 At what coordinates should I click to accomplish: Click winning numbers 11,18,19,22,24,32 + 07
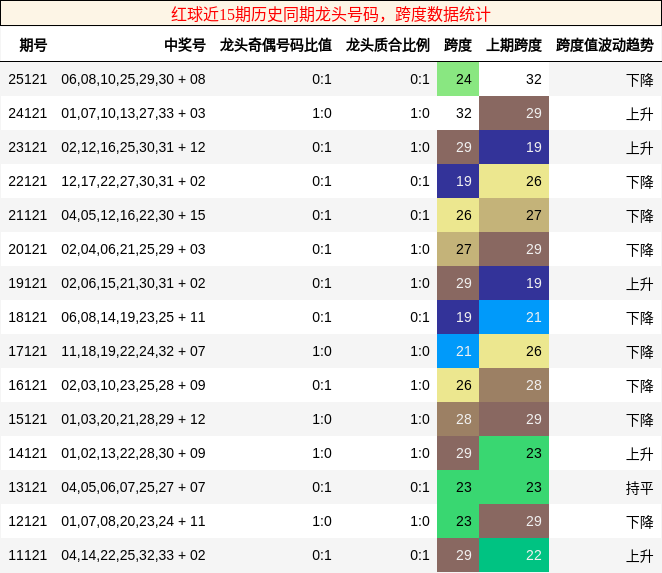(x=133, y=351)
